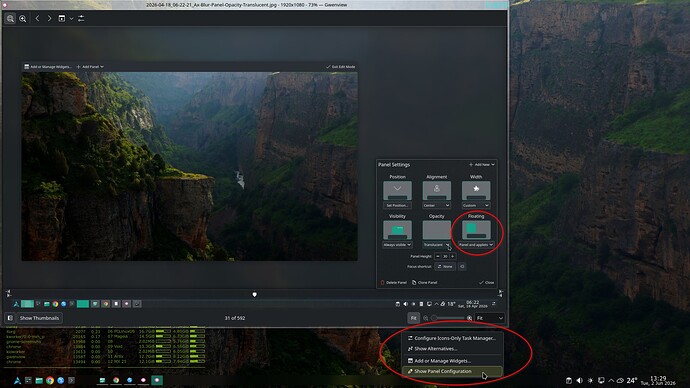Click the 13:29 clock on the taskbar
This screenshot has height=388, width=690.
click(658, 381)
